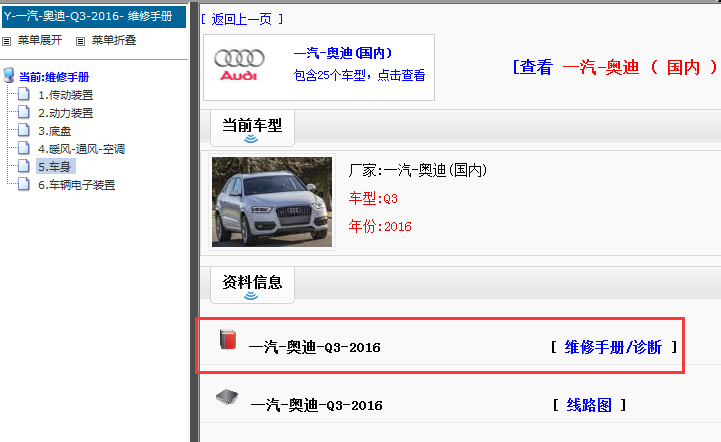Select the 资料信息 section tab
The height and width of the screenshot is (442, 721).
pos(252,285)
